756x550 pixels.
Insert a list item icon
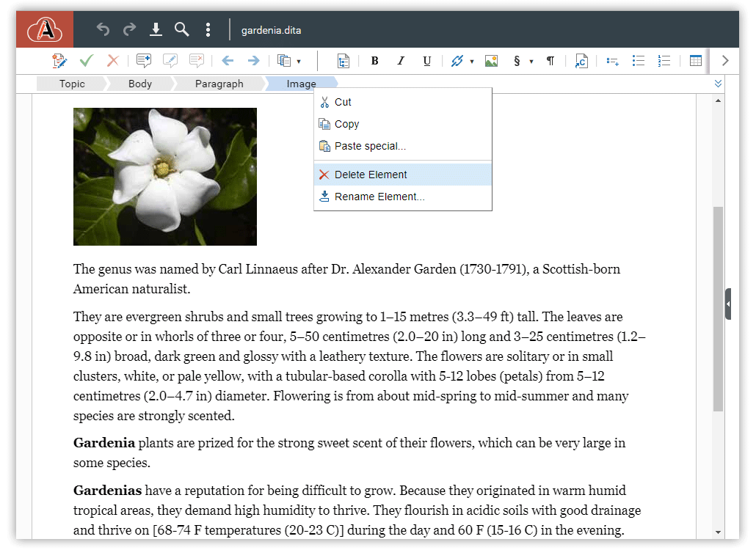point(613,61)
